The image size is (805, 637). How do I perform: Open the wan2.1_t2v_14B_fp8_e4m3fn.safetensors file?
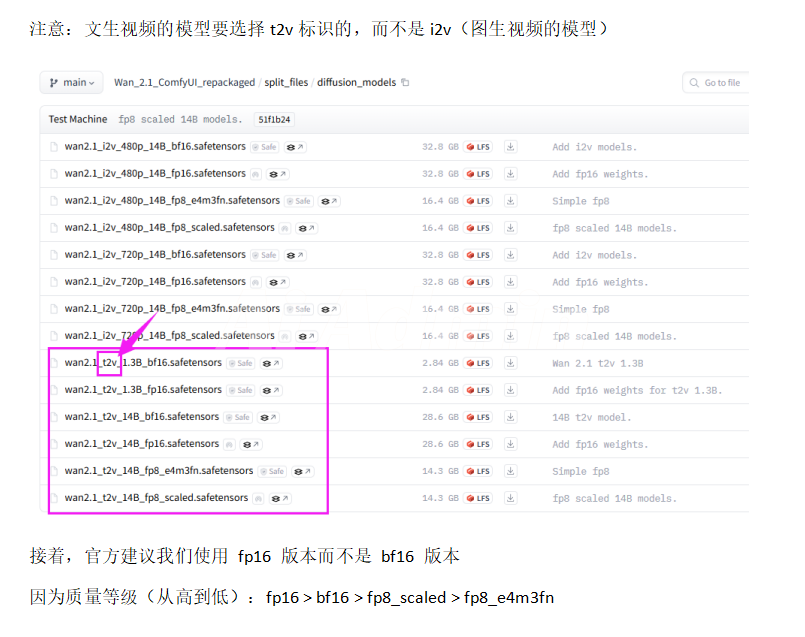158,471
